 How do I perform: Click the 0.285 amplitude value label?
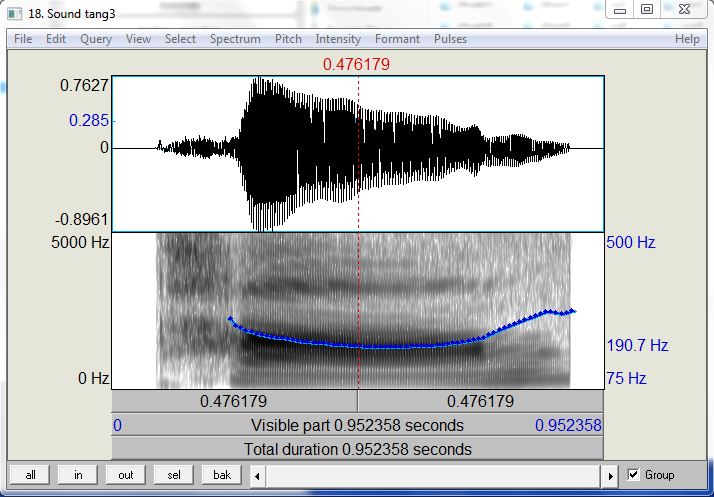(89, 120)
